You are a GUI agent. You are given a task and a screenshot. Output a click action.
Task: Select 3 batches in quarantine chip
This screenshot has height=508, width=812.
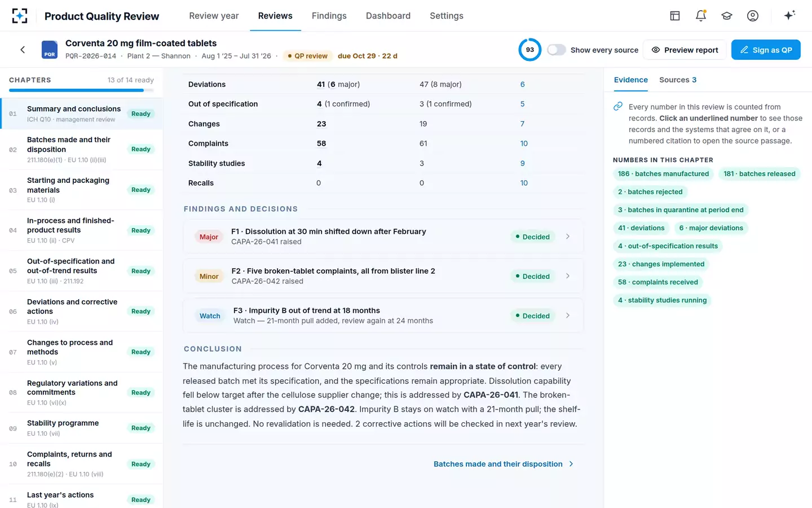tap(681, 210)
